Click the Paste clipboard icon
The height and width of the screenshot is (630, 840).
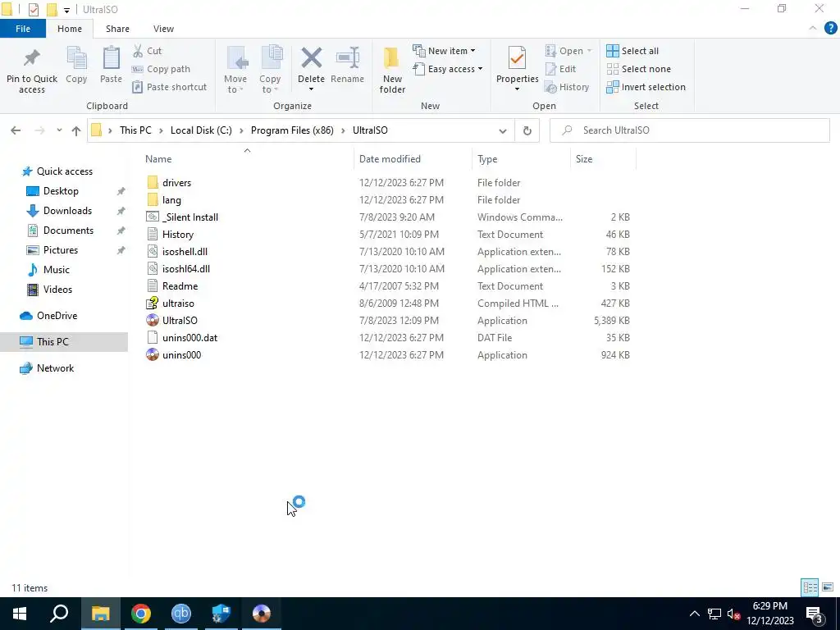(x=111, y=58)
